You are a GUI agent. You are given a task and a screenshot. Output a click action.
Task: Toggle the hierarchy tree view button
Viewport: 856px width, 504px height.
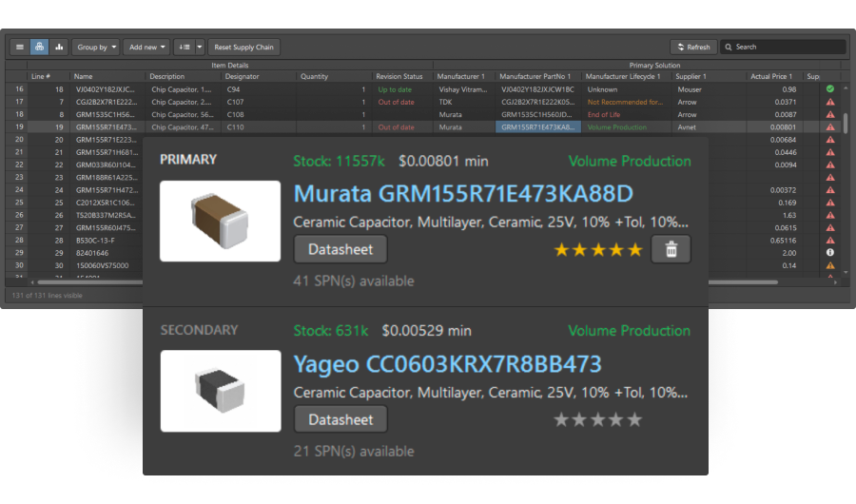pos(39,47)
